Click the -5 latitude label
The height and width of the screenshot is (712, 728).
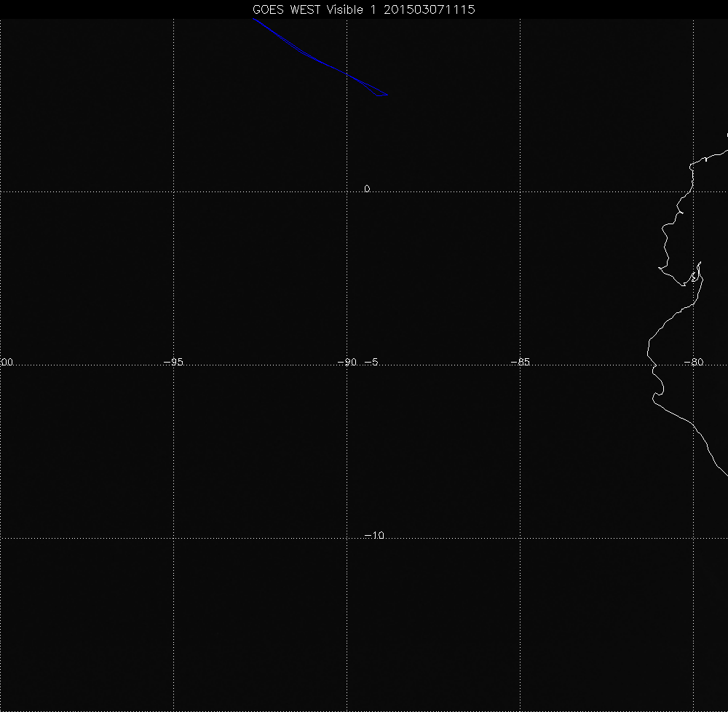tap(371, 362)
